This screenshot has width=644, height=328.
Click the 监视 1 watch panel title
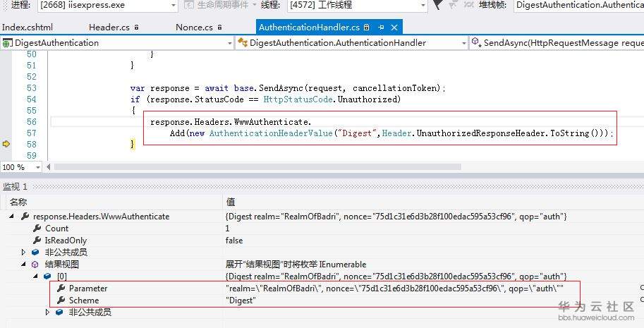[x=16, y=187]
